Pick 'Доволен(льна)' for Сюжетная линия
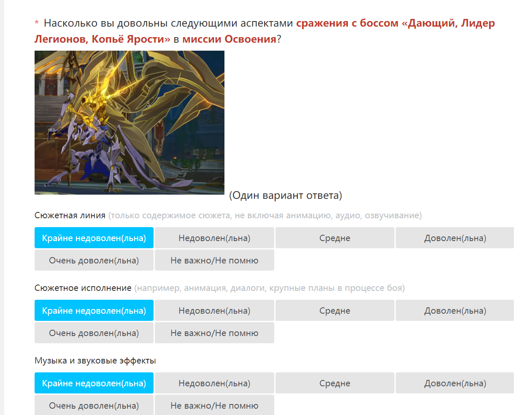Image resolution: width=532 pixels, height=415 pixels. (x=455, y=238)
